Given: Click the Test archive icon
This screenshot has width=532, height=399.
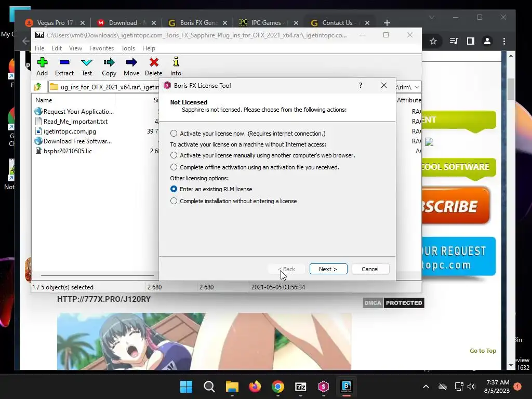Looking at the screenshot, I should (87, 66).
